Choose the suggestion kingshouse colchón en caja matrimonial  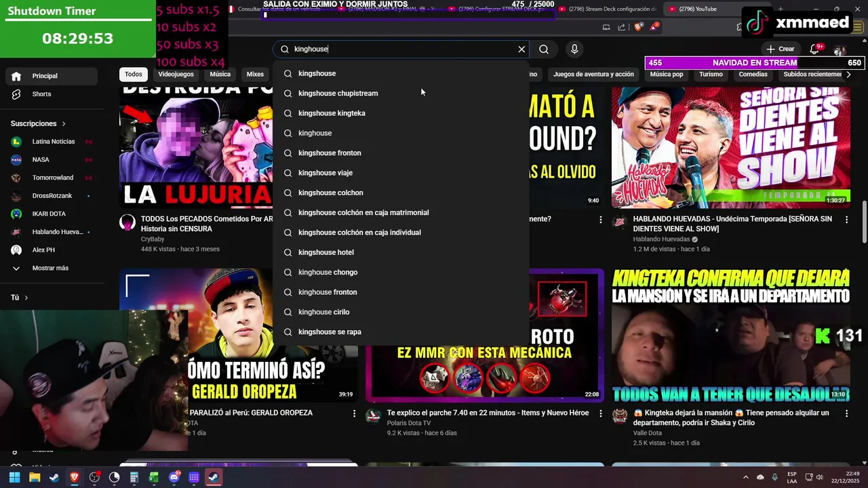click(401, 213)
